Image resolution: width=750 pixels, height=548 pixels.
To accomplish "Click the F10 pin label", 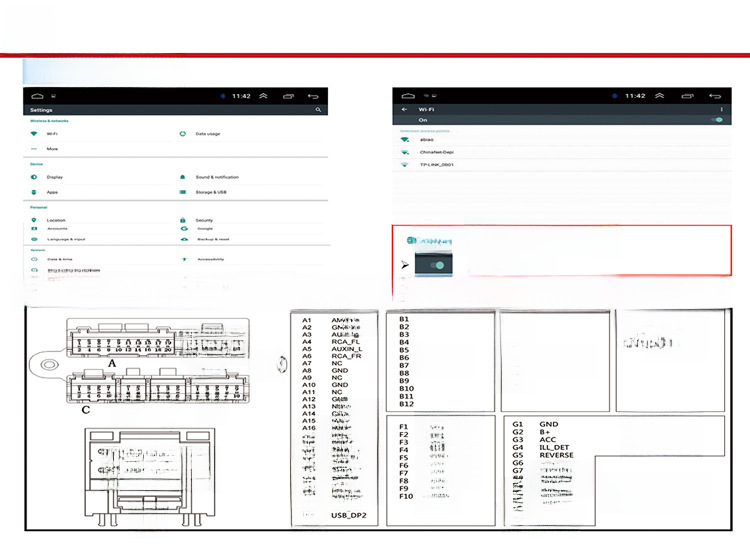I will point(406,496).
